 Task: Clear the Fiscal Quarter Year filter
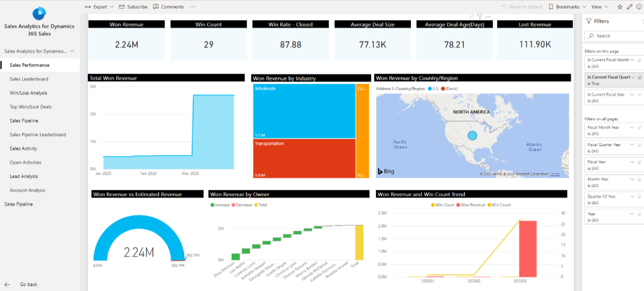click(x=640, y=145)
